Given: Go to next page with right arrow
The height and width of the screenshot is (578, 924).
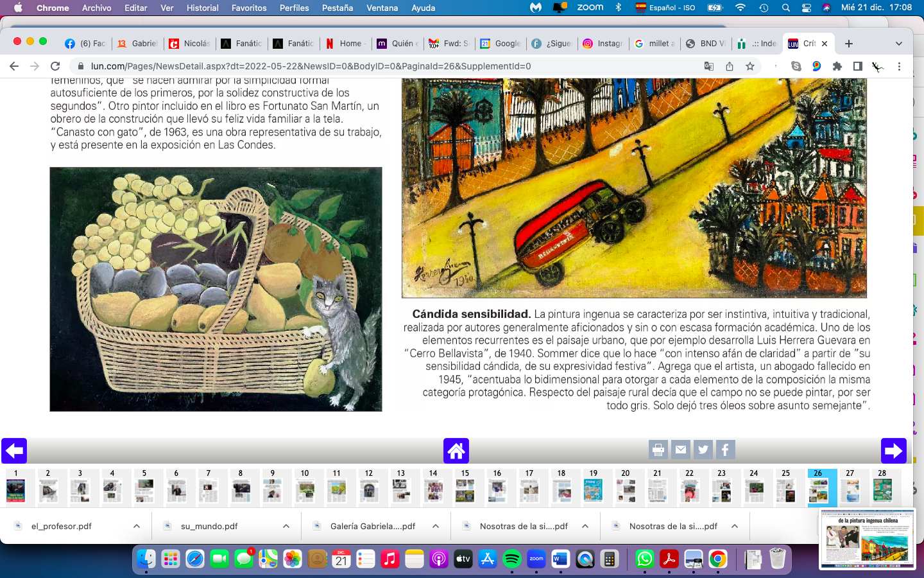Looking at the screenshot, I should pos(893,451).
